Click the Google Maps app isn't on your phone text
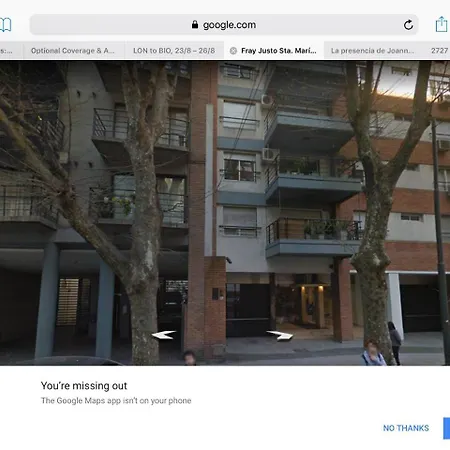Viewport: 450px width, 450px height. point(116,400)
